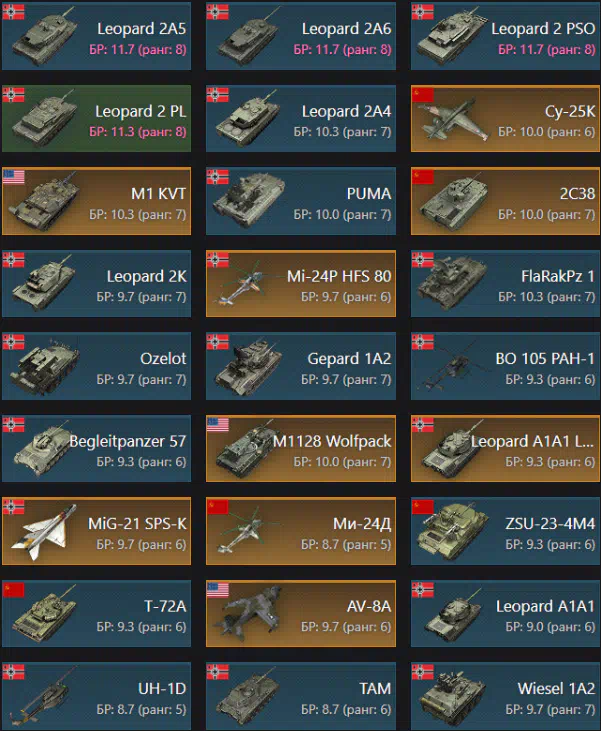Select the Gepard 1A2 card
This screenshot has height=731, width=601.
(x=301, y=366)
